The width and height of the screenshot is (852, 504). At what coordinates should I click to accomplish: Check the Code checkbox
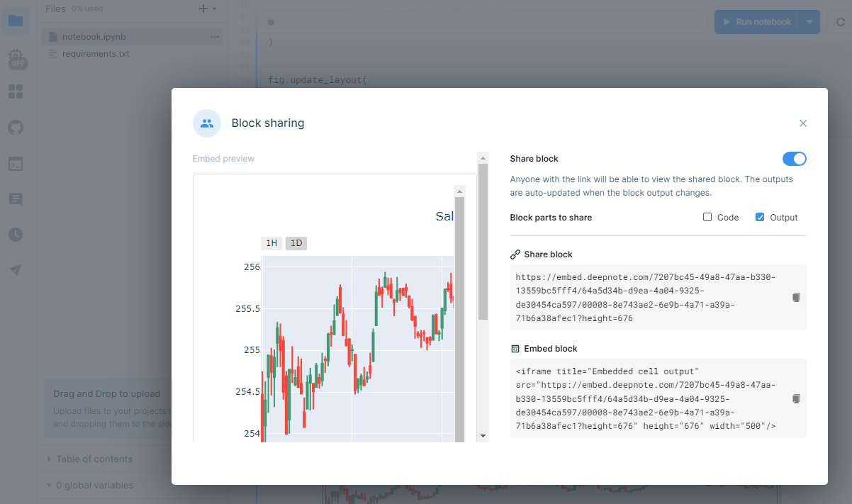(x=707, y=218)
